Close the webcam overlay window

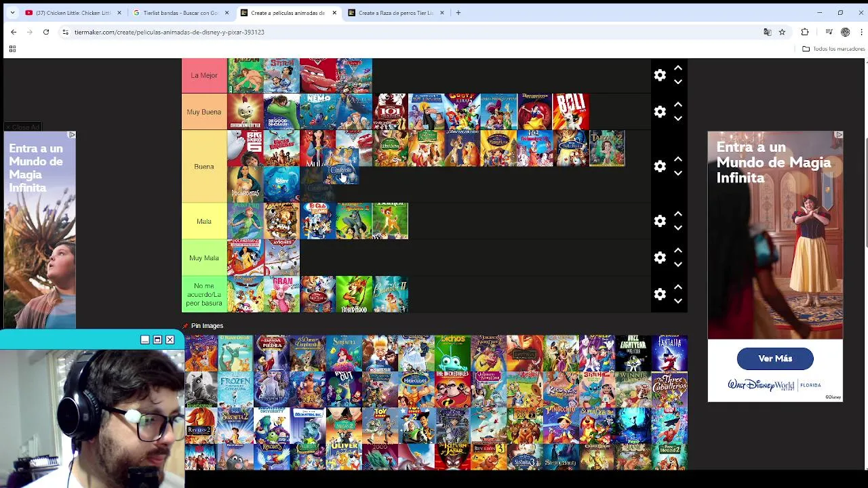[170, 340]
